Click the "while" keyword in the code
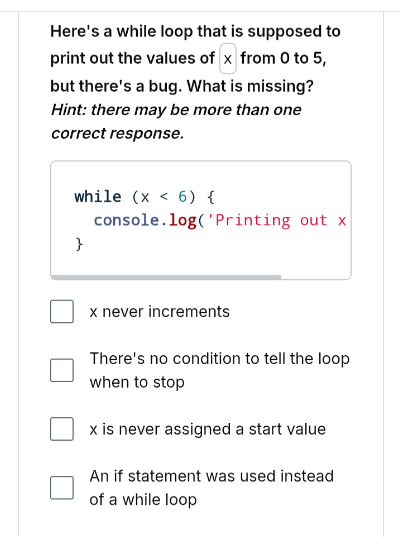 click(98, 197)
